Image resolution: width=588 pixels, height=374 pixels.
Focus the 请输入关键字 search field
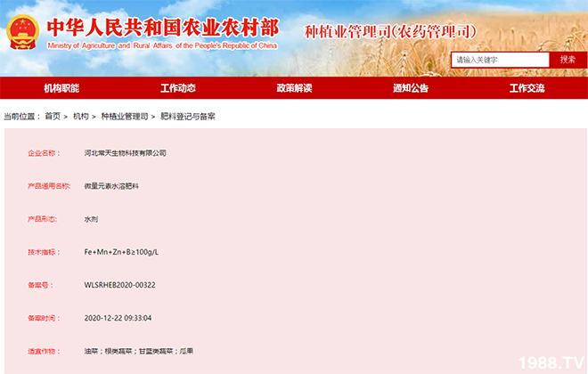click(499, 60)
